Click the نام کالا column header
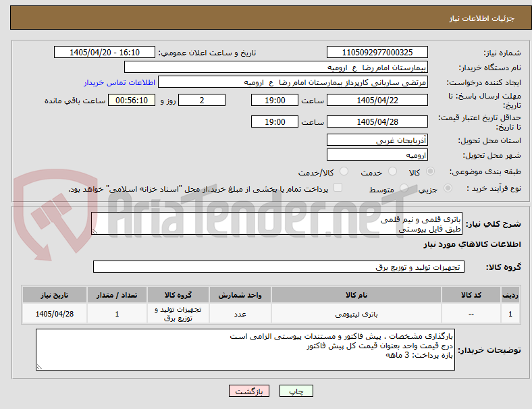Screen dimensions: 532x409 pos(356,295)
